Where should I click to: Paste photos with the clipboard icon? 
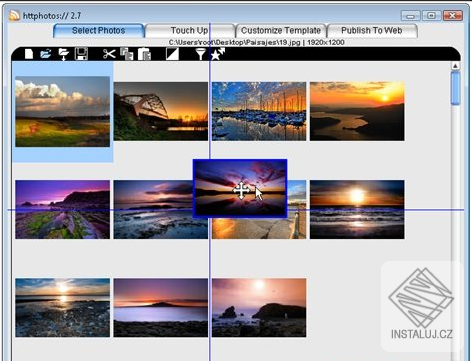coord(144,54)
